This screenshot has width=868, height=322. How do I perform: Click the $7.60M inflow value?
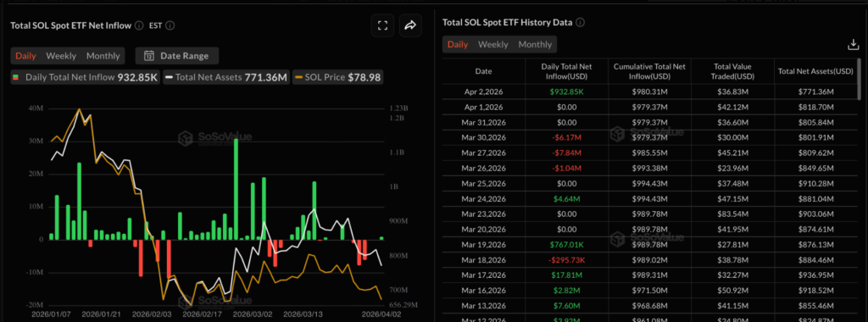(x=566, y=306)
